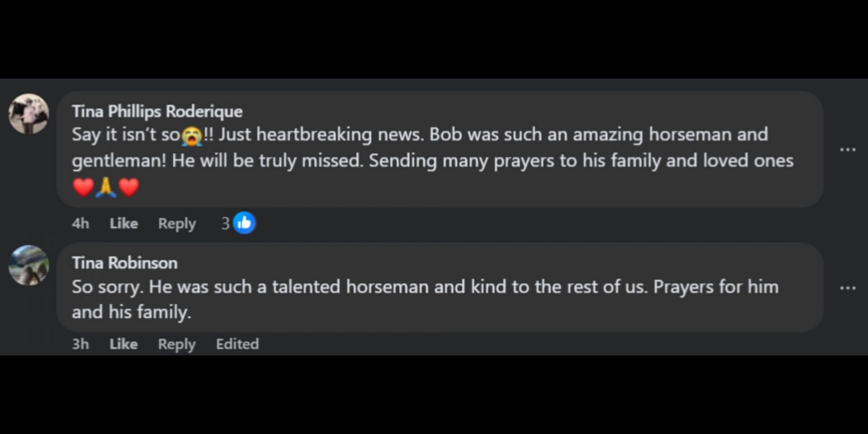The image size is (868, 434).
Task: Open options menu for Tina Robinson's comment
Action: [x=848, y=288]
